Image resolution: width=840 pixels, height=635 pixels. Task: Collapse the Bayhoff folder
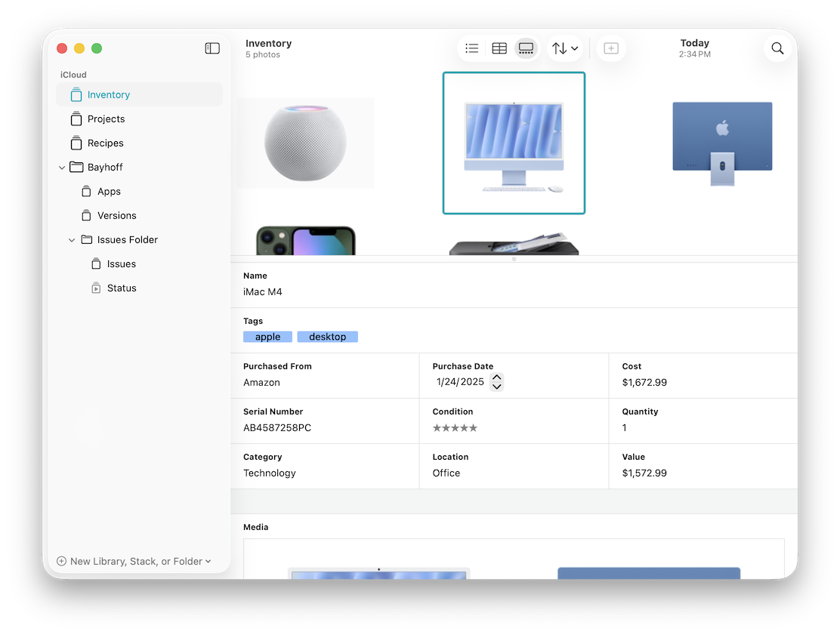[x=62, y=167]
